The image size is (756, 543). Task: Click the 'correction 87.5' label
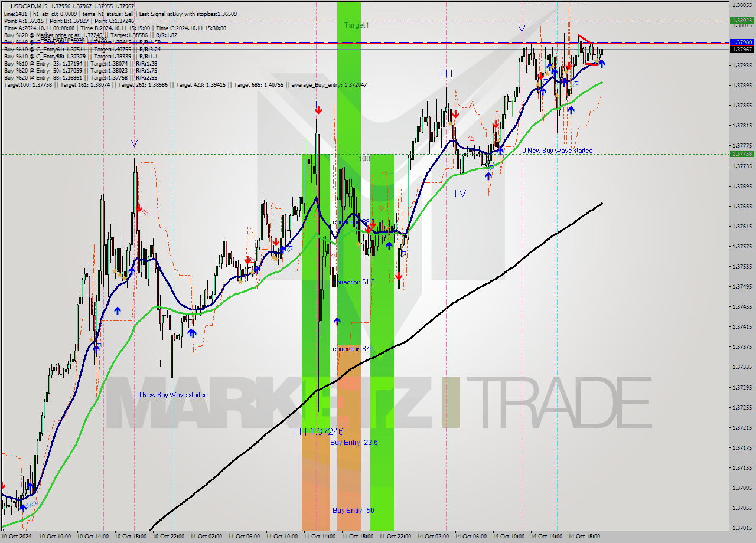pyautogui.click(x=354, y=349)
